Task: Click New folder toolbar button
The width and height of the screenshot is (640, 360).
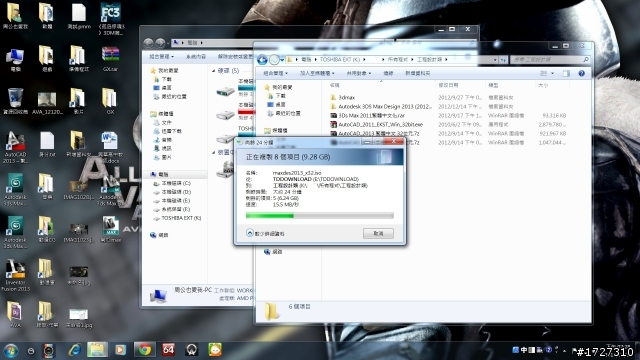Action: 418,73
